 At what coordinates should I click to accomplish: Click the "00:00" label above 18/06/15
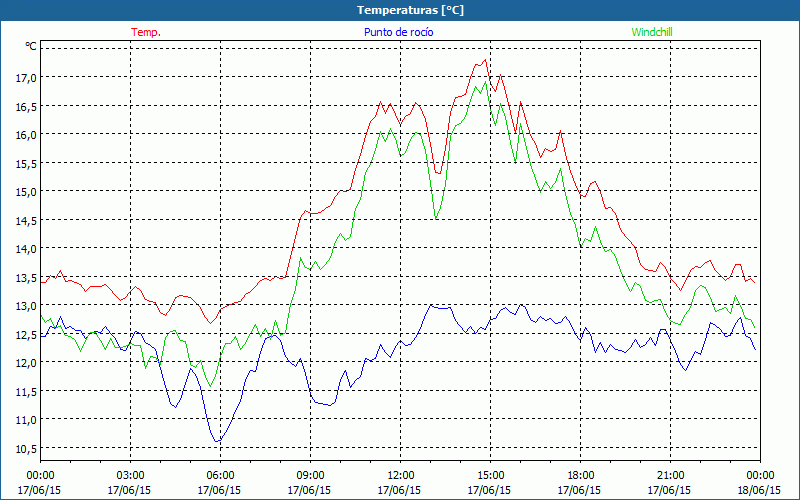pyautogui.click(x=760, y=476)
